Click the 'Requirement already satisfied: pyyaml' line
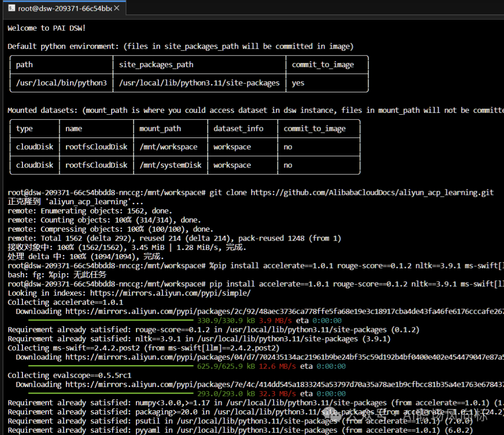Viewport: 504px width, 435px height. pos(240,430)
